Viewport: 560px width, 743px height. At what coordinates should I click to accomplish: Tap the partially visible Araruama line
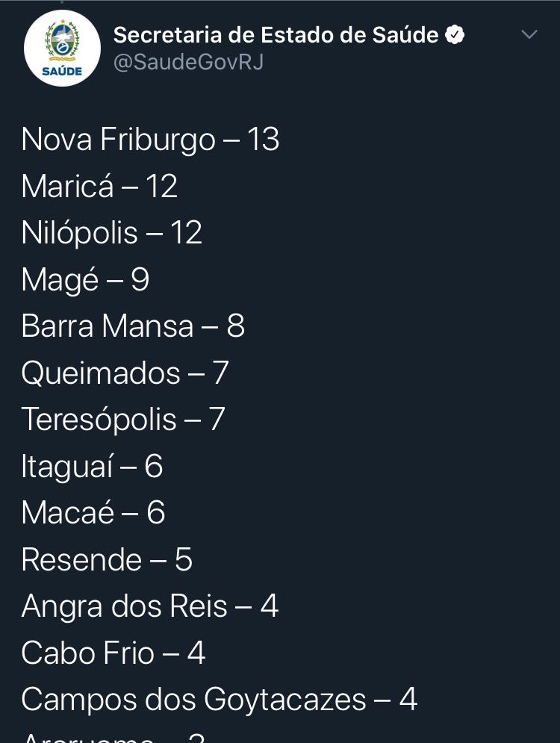tap(113, 737)
